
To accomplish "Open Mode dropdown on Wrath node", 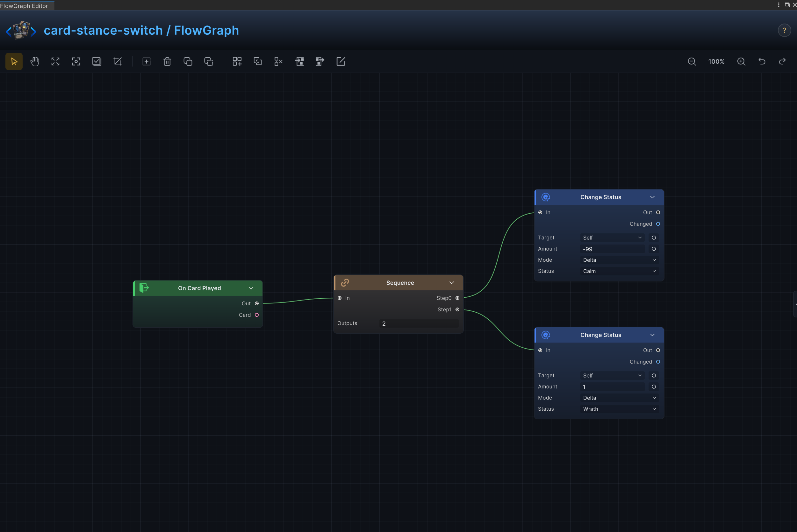I will (620, 398).
